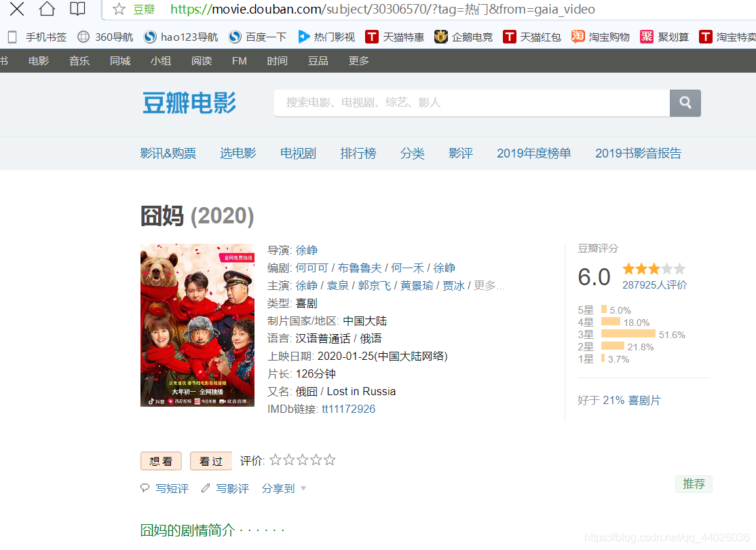The image size is (756, 550).
Task: Select 同城 in top dark navigation
Action: [x=120, y=61]
